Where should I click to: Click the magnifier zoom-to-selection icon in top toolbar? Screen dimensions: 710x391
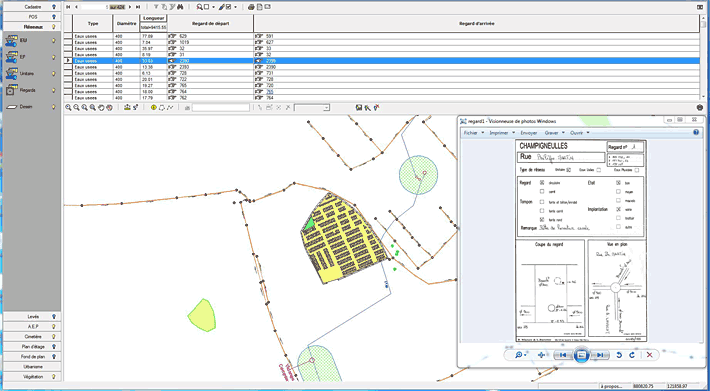click(x=199, y=7)
